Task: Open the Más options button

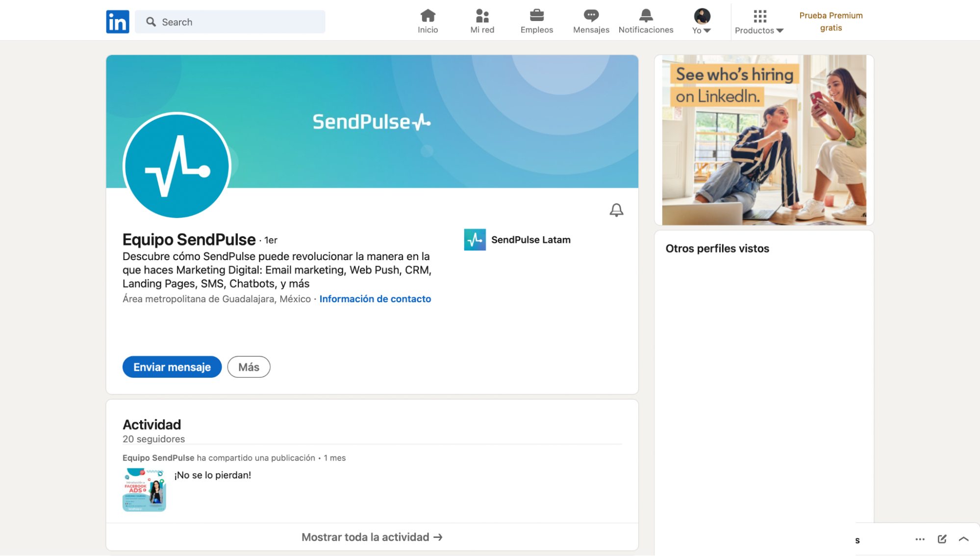Action: coord(249,367)
